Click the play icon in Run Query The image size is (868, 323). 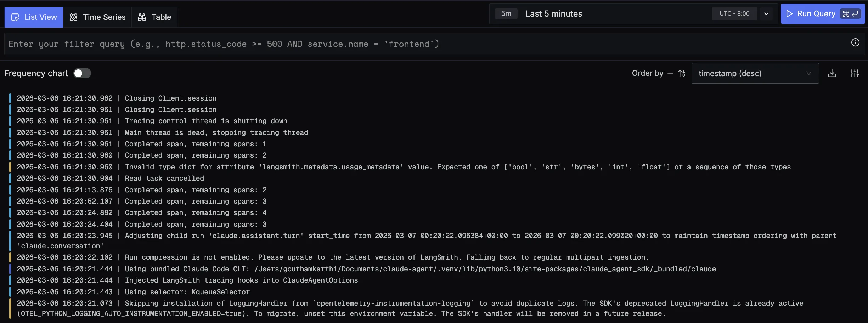[789, 14]
